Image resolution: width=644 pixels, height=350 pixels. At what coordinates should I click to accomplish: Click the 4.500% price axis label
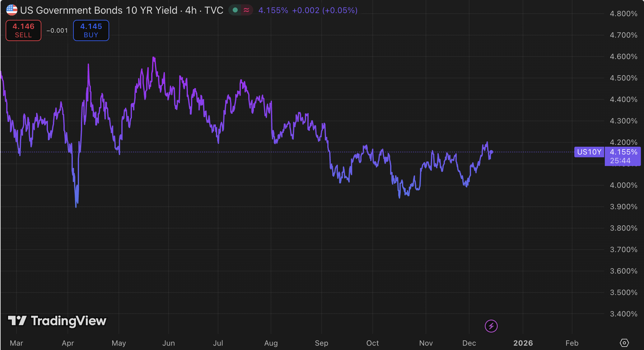[x=623, y=78]
